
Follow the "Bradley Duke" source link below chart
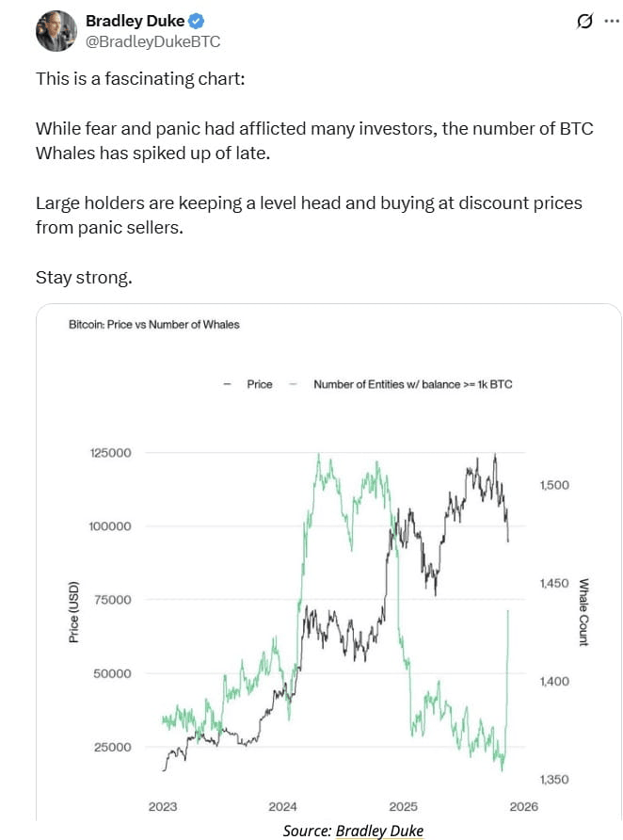click(379, 831)
